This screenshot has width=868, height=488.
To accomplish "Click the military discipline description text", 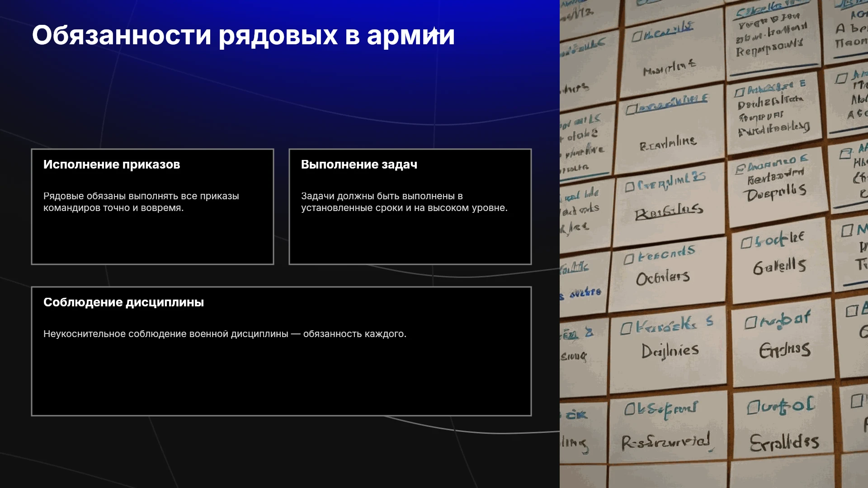I will (225, 334).
